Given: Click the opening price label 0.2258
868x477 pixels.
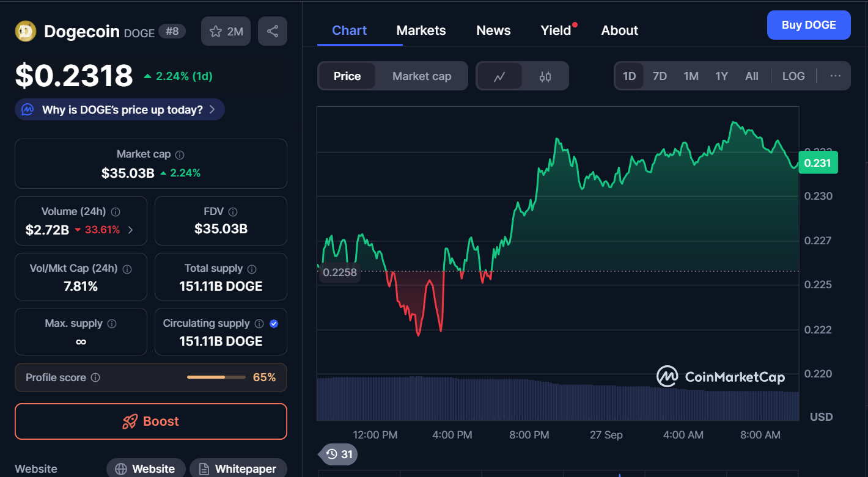Looking at the screenshot, I should 340,272.
